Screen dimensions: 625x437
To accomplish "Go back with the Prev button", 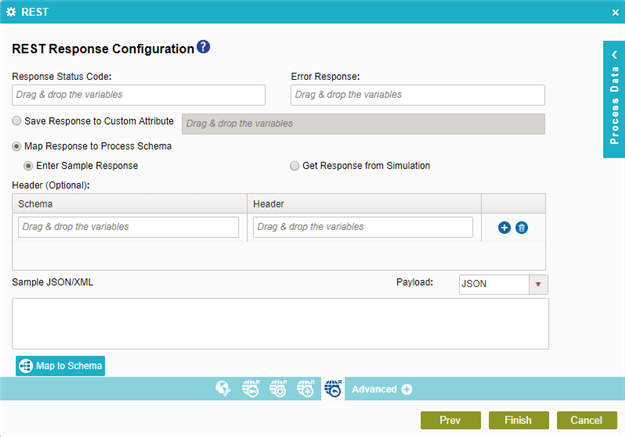I will click(x=450, y=420).
